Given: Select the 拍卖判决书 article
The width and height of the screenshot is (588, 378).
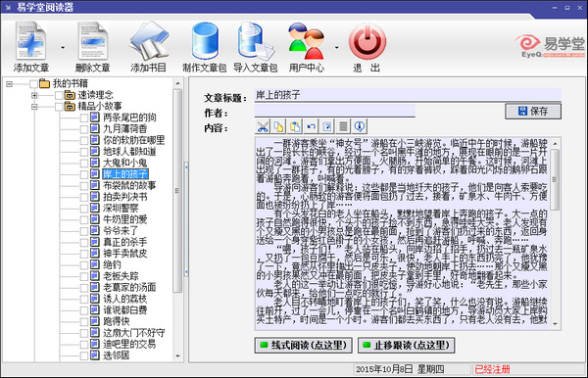Looking at the screenshot, I should [125, 197].
